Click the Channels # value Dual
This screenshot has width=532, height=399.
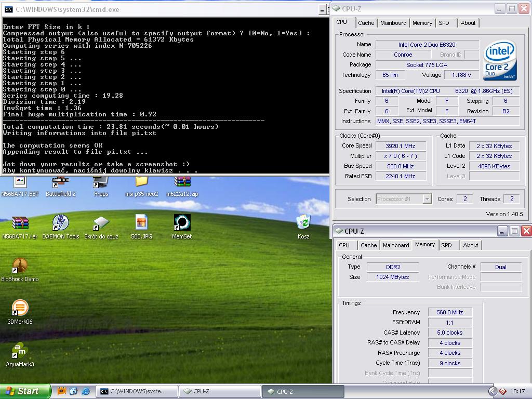coord(501,267)
